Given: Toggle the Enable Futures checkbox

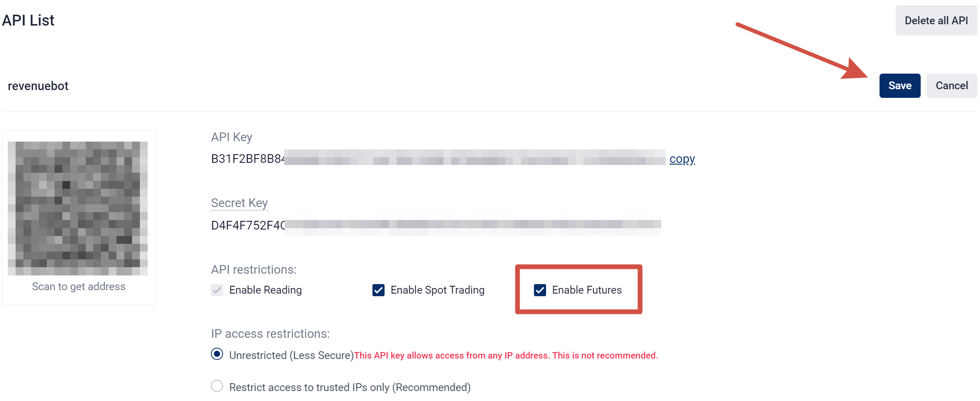Looking at the screenshot, I should 540,290.
